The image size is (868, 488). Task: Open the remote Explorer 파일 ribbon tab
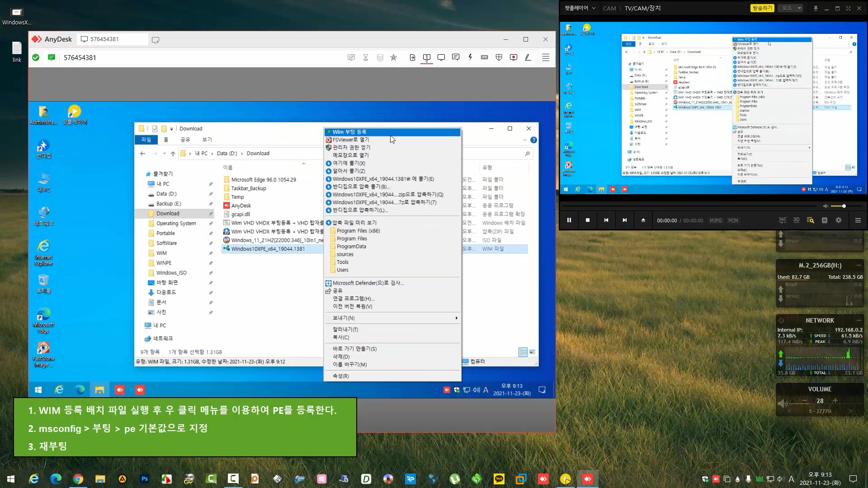(146, 140)
